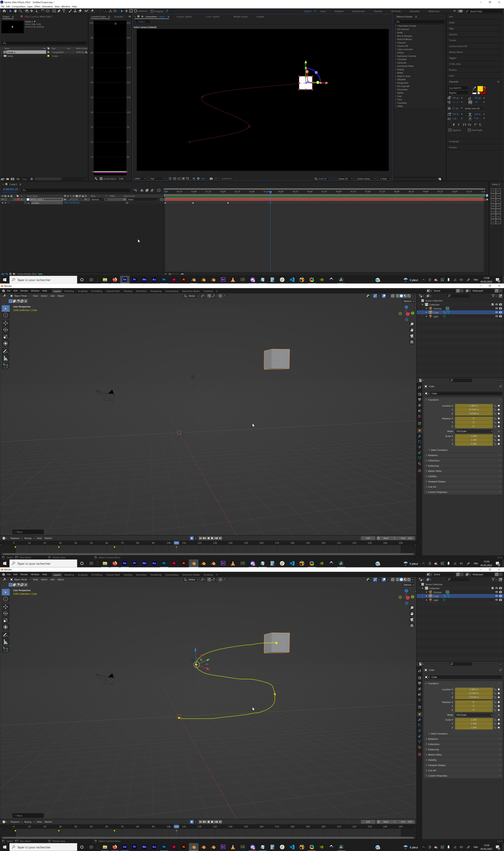The height and width of the screenshot is (851, 504).
Task: Hide the Camera in upper Blender outliner
Action: point(496,308)
